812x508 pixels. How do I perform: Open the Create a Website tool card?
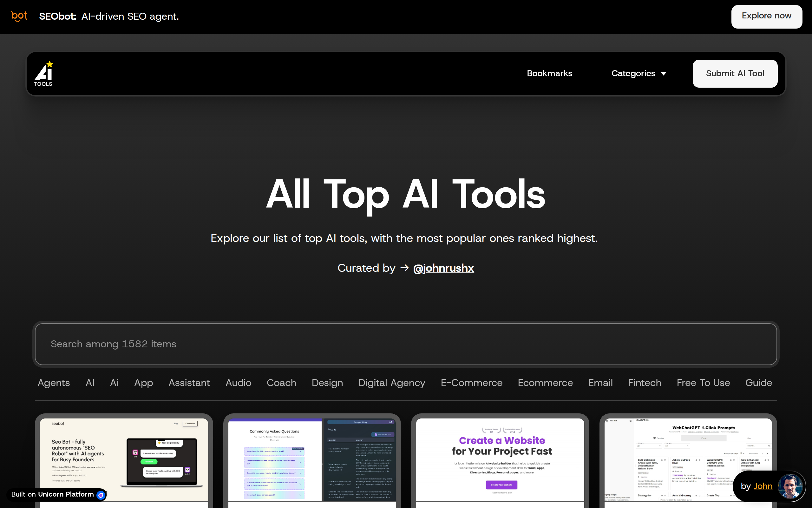[x=500, y=460]
